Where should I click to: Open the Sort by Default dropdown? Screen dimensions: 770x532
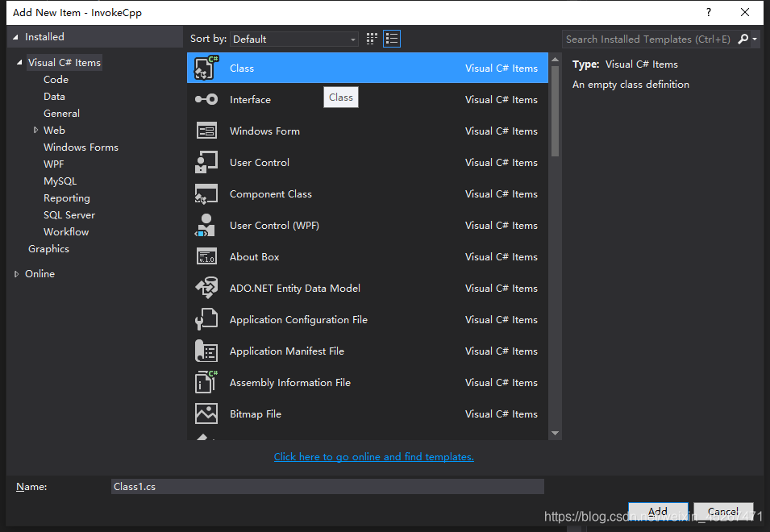pos(293,39)
